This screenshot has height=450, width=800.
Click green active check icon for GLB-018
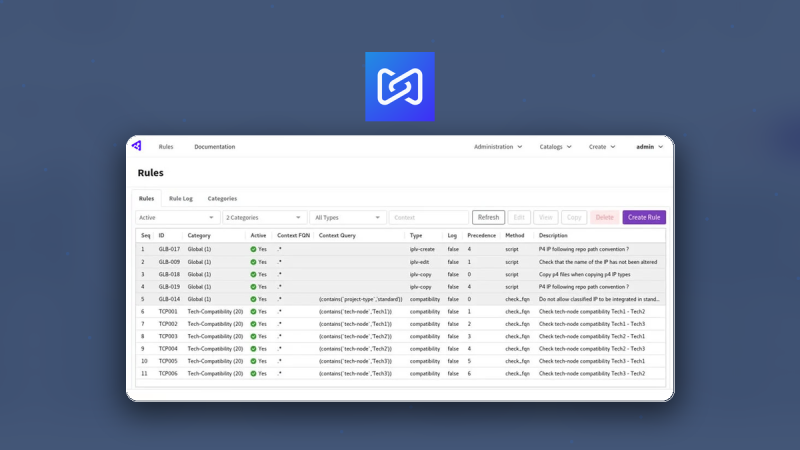click(x=253, y=274)
